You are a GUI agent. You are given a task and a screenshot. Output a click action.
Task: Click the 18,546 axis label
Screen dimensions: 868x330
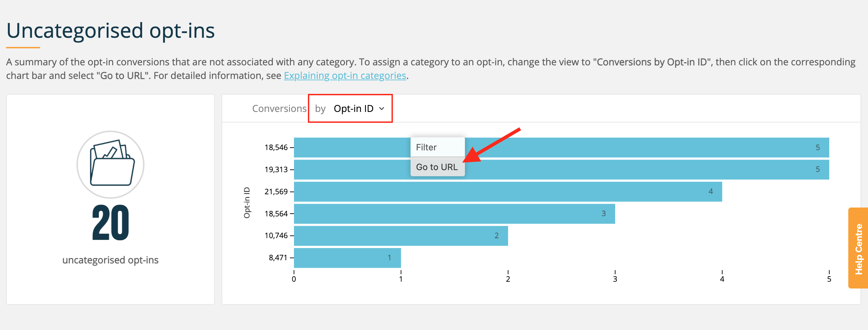coord(276,147)
